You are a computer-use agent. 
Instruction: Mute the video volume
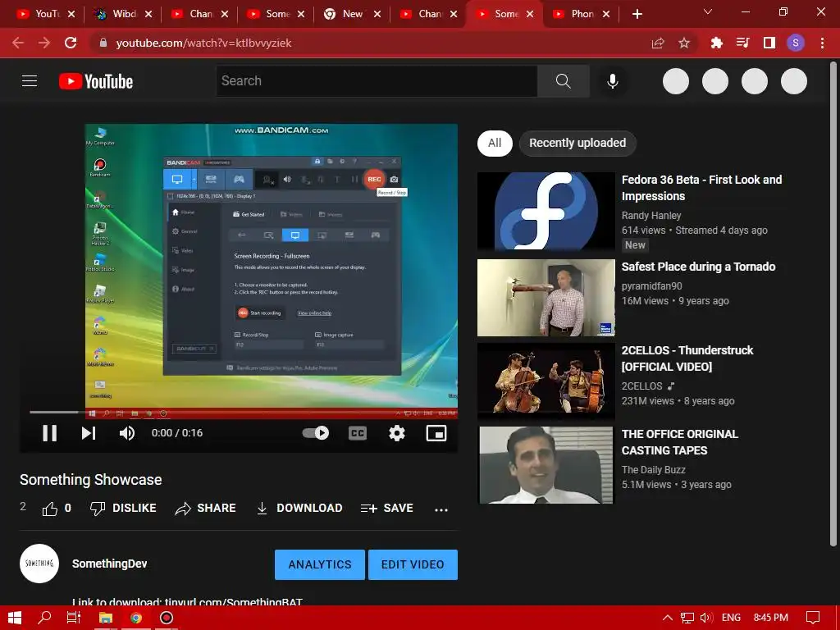coord(127,433)
